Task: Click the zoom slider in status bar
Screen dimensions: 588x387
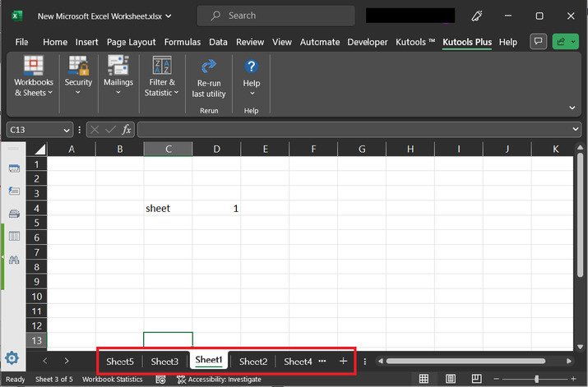Action: (x=536, y=379)
